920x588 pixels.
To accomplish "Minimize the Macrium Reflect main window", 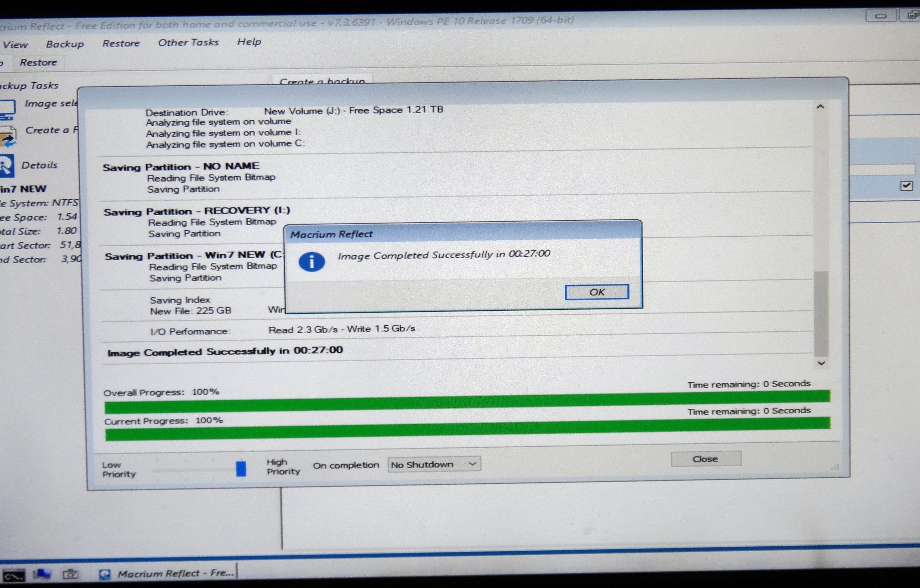I will [x=880, y=16].
